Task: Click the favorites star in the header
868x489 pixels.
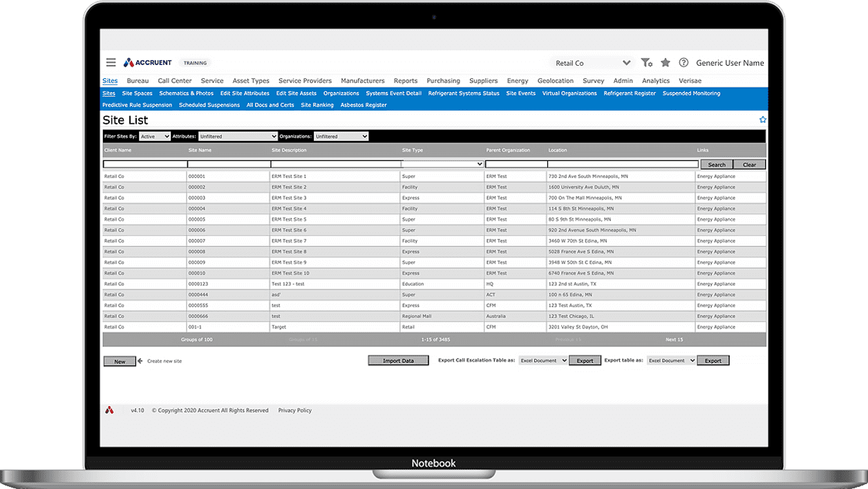Action: tap(666, 62)
